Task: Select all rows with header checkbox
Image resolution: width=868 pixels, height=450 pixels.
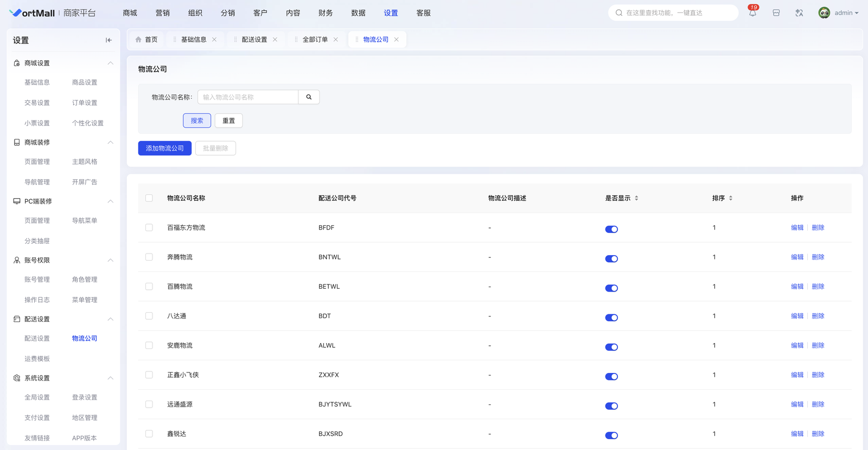Action: pyautogui.click(x=149, y=198)
